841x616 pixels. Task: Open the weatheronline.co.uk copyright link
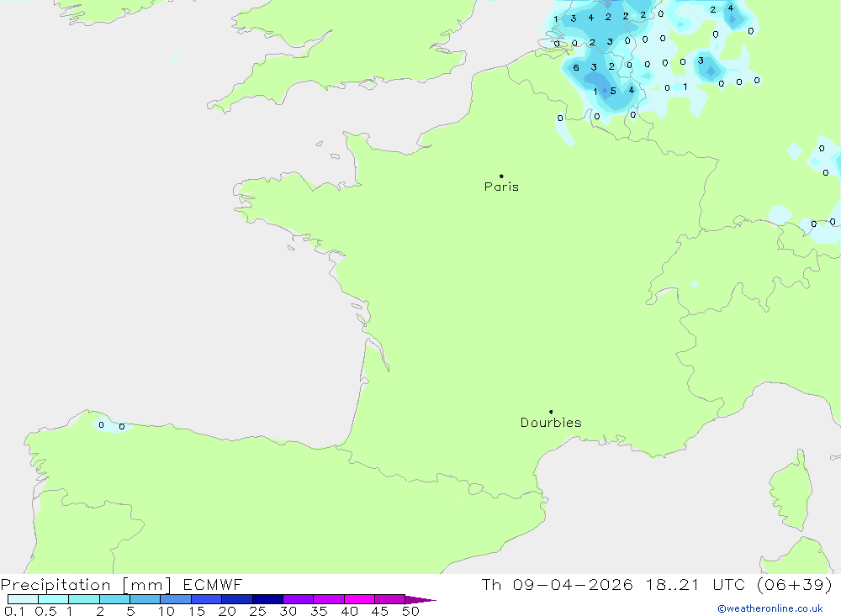(770, 608)
